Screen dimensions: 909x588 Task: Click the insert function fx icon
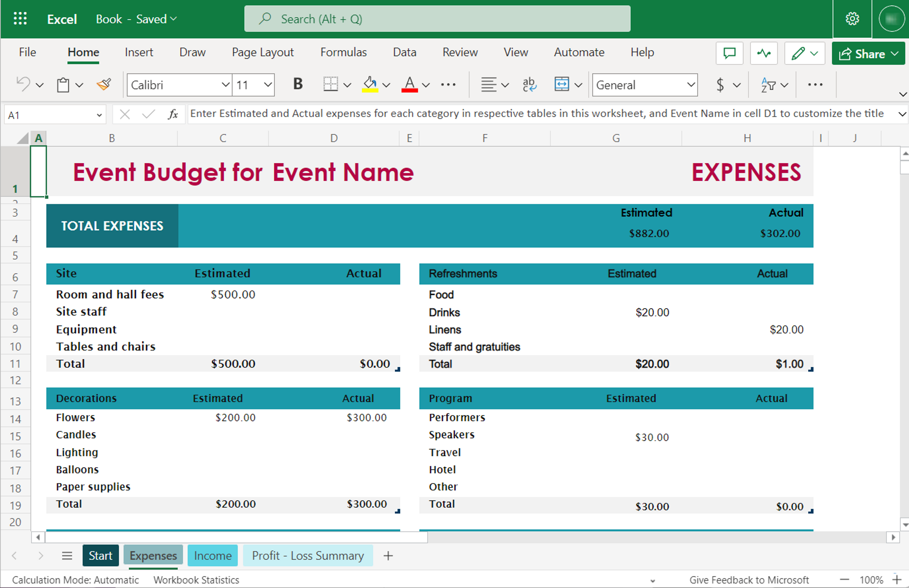tap(173, 114)
